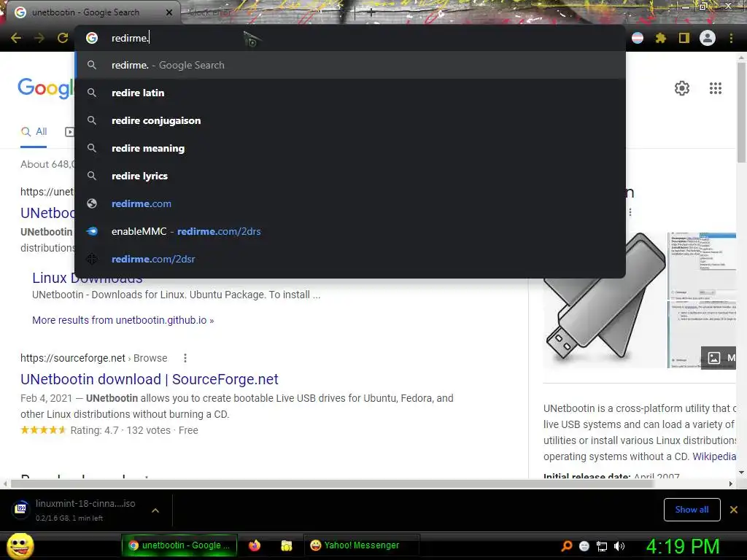Select the redirme.com/2dsr suggestion
The image size is (747, 560).
350,259
